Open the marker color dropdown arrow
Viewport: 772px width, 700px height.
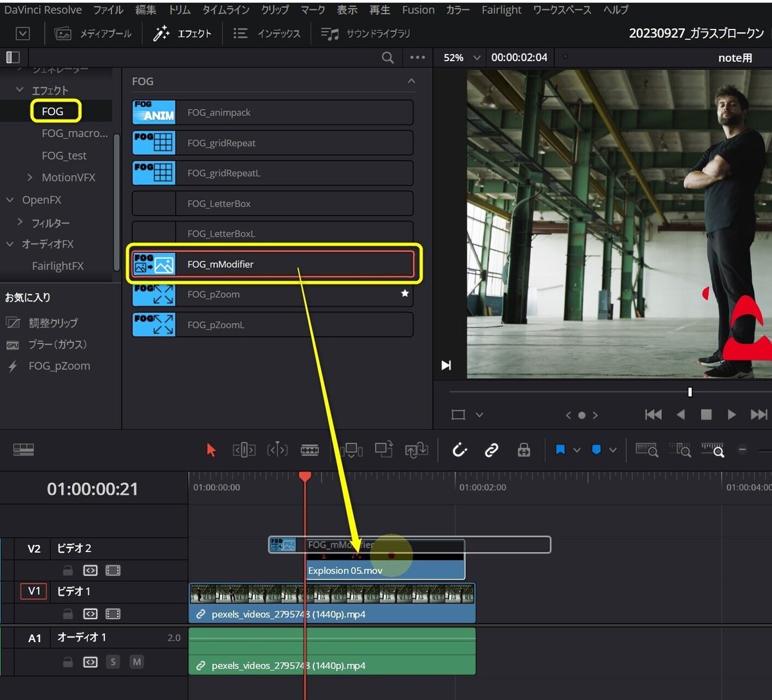click(612, 450)
